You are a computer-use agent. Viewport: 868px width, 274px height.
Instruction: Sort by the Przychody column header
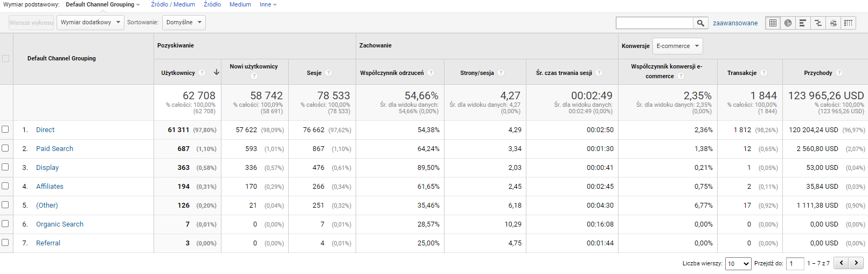[818, 73]
